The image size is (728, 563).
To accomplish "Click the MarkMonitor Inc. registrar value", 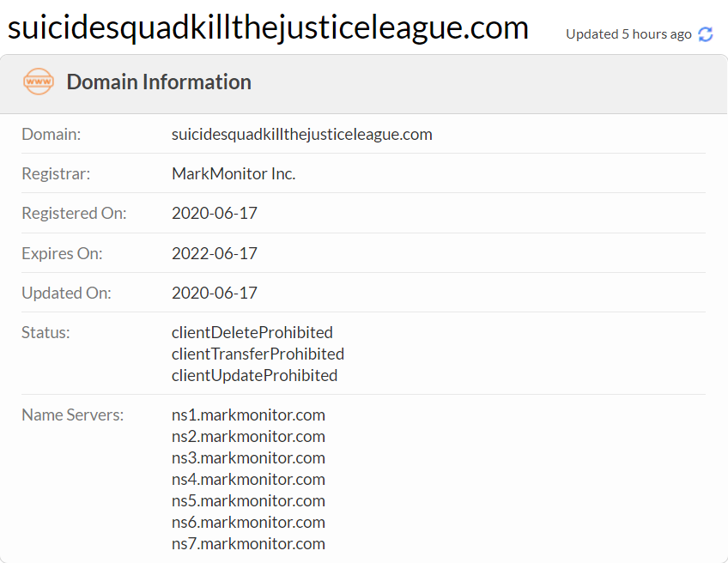I will coord(234,173).
